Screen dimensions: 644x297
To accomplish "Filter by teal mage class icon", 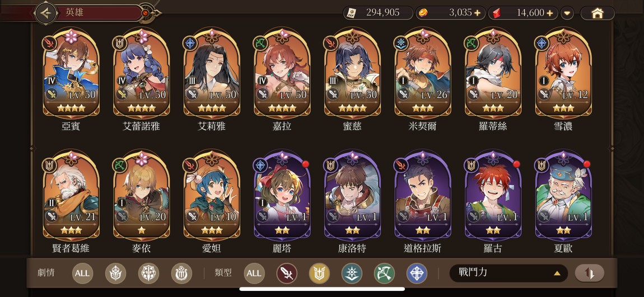I will (352, 273).
